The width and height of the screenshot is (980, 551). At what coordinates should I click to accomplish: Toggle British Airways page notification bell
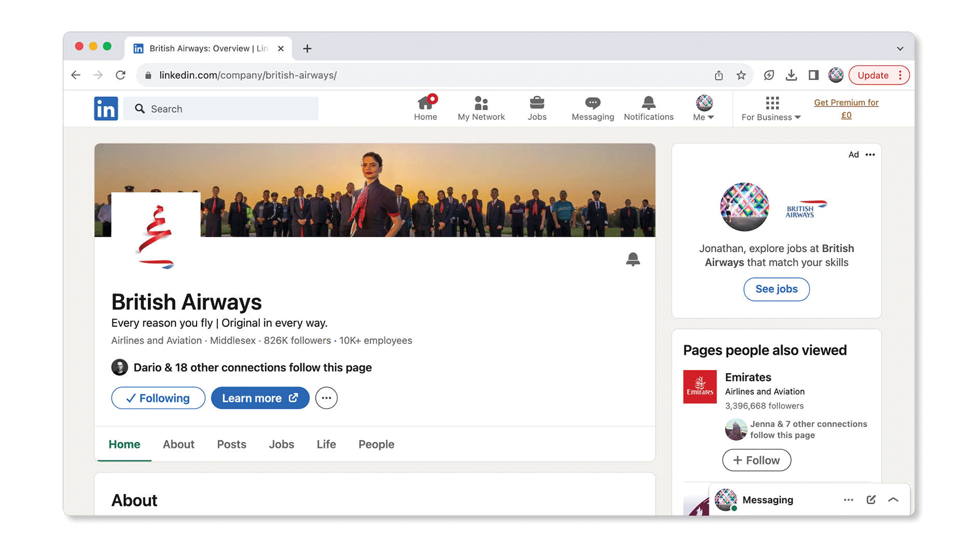(633, 259)
